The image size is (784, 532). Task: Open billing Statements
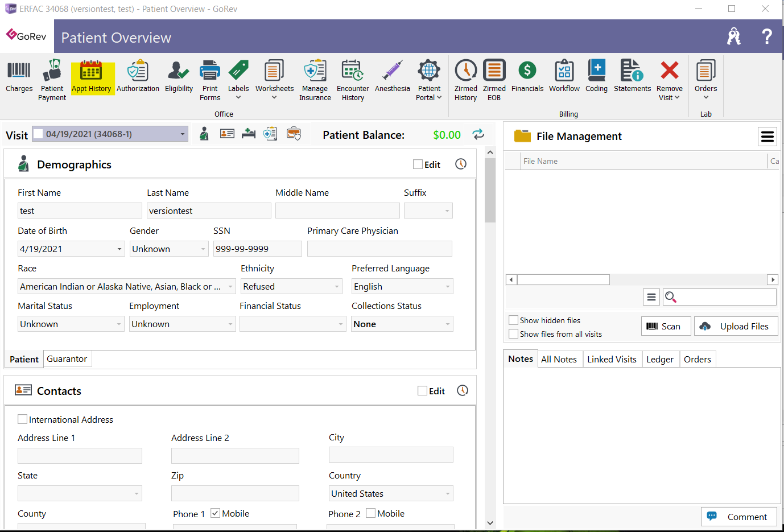pyautogui.click(x=632, y=77)
